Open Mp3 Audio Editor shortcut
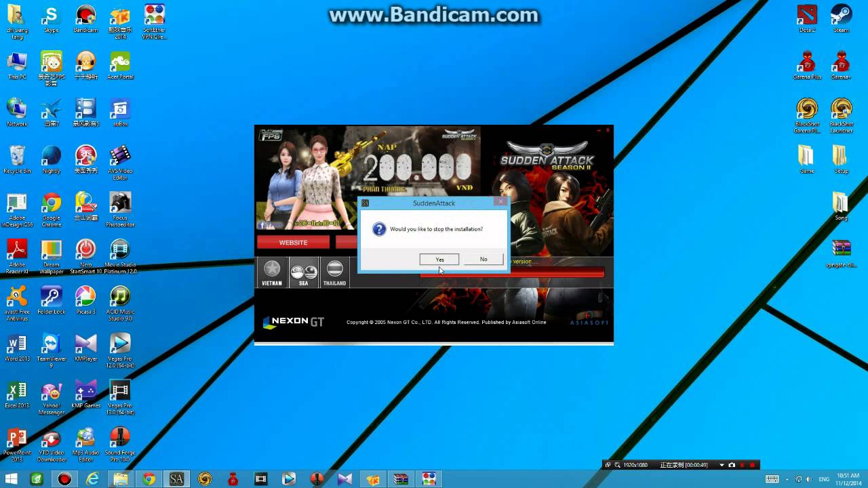This screenshot has width=868, height=488. [x=85, y=445]
